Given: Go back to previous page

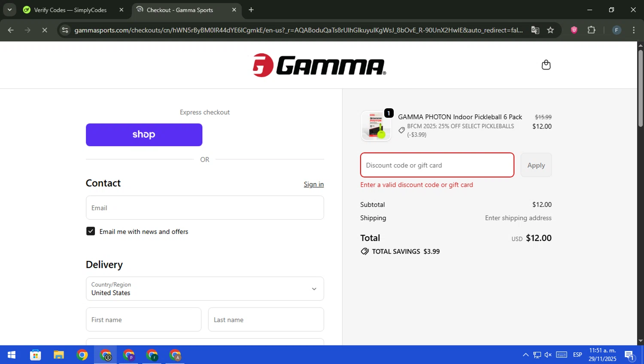Looking at the screenshot, I should pos(11,30).
